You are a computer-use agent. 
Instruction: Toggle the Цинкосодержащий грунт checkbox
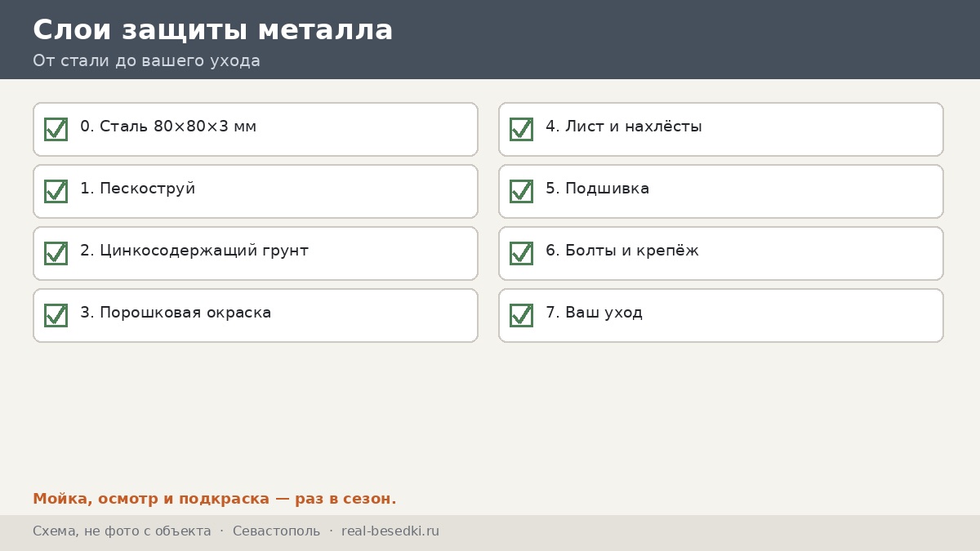pos(56,253)
